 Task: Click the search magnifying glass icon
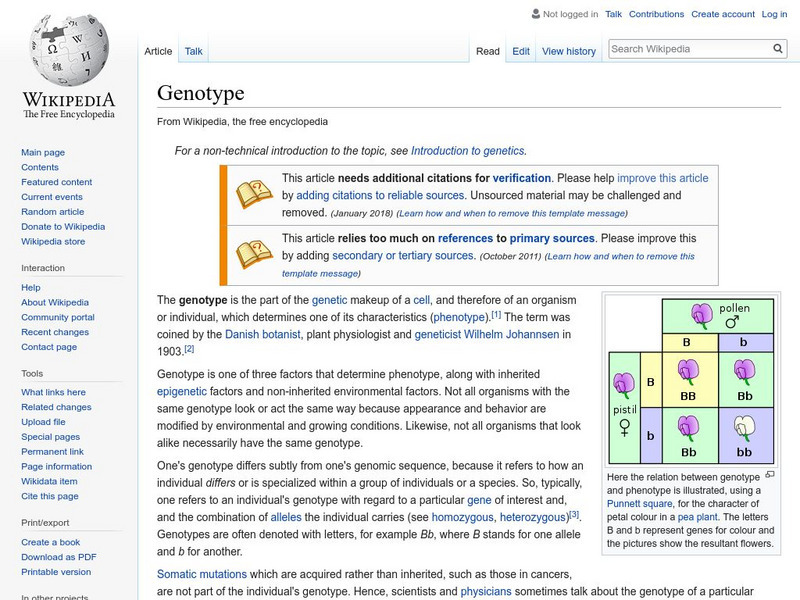coord(778,48)
